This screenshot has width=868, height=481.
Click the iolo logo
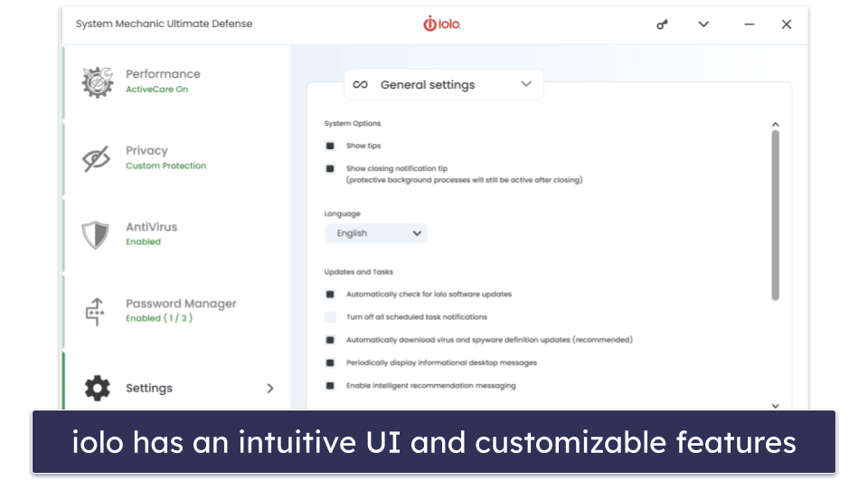click(x=442, y=24)
